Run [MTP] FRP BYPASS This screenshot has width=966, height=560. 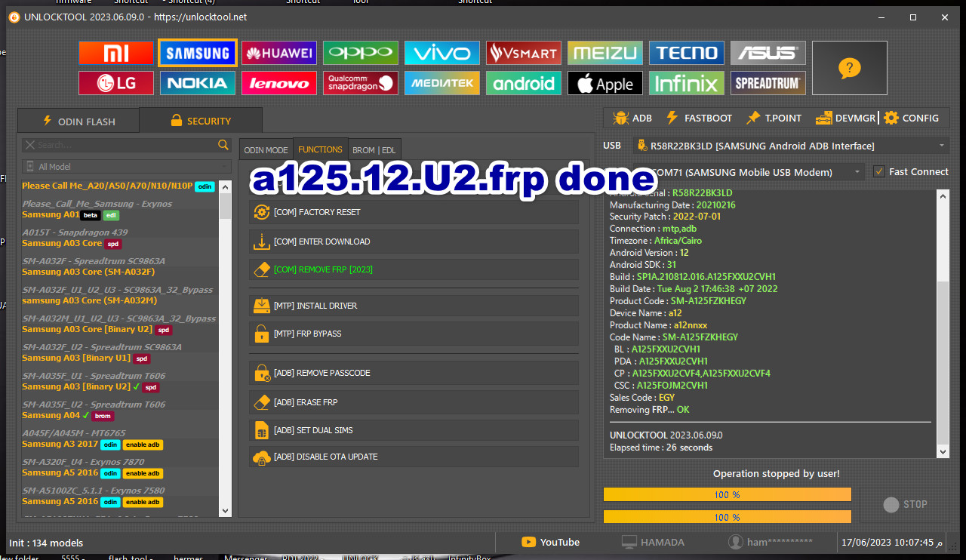pos(414,334)
